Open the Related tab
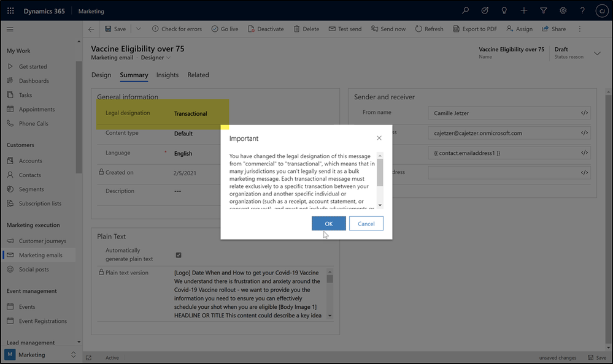Image resolution: width=613 pixels, height=364 pixels. [x=198, y=75]
